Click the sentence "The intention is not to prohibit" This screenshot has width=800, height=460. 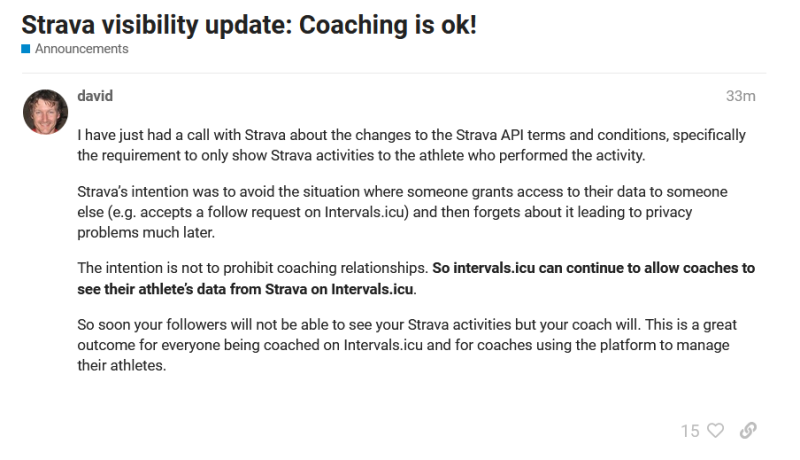pyautogui.click(x=252, y=269)
